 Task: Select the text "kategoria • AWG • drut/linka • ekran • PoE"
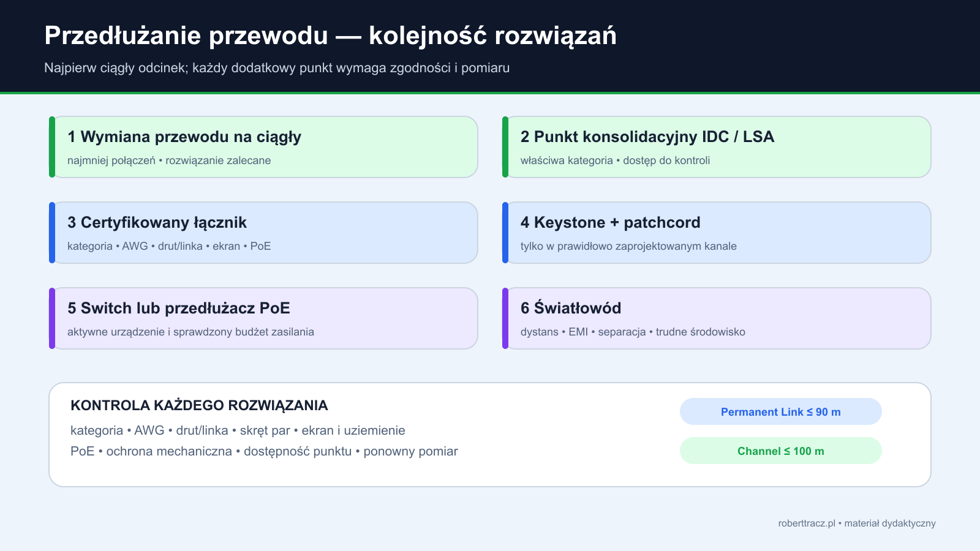(x=169, y=246)
